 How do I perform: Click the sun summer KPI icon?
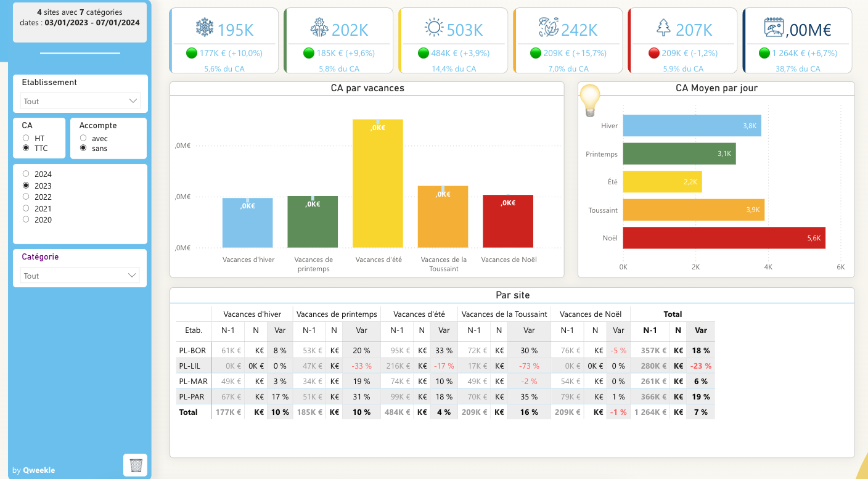point(434,28)
